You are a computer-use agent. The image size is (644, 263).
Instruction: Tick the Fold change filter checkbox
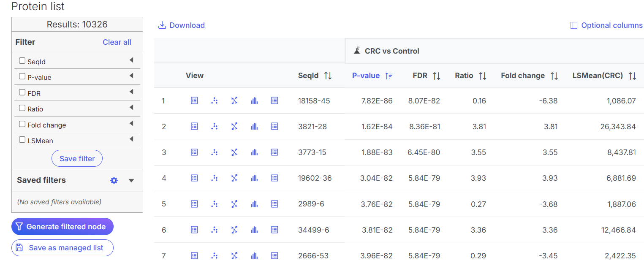point(22,124)
